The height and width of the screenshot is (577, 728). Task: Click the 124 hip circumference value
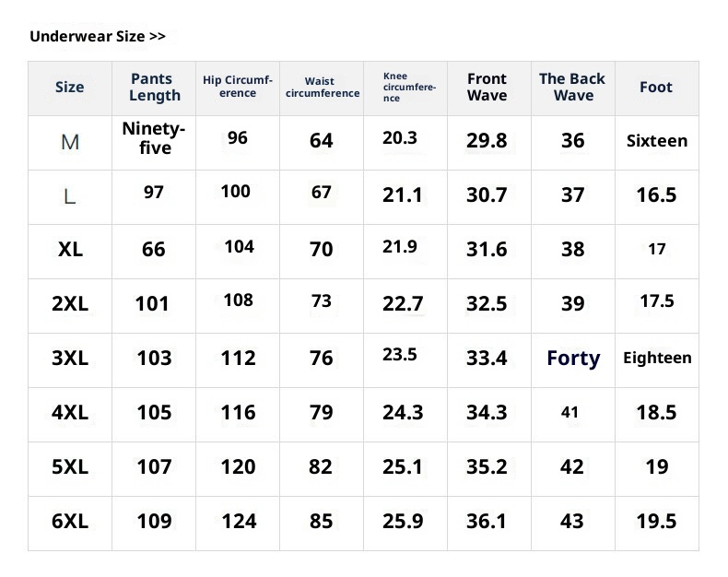point(239,521)
